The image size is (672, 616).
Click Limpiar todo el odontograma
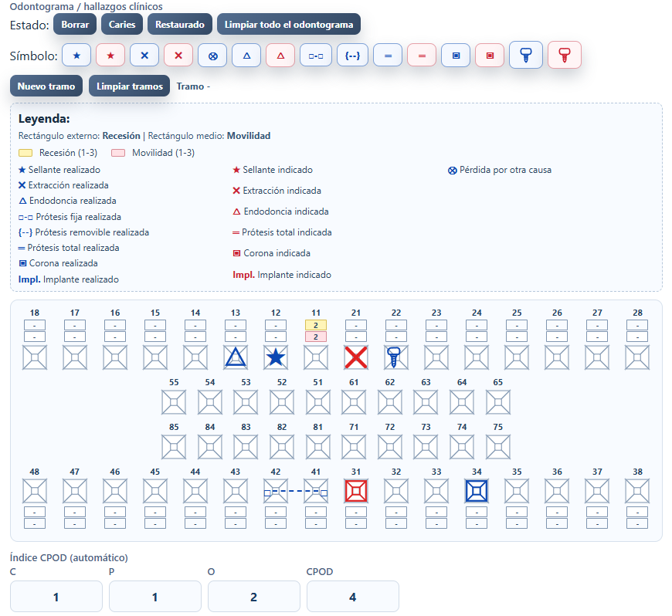pos(289,25)
